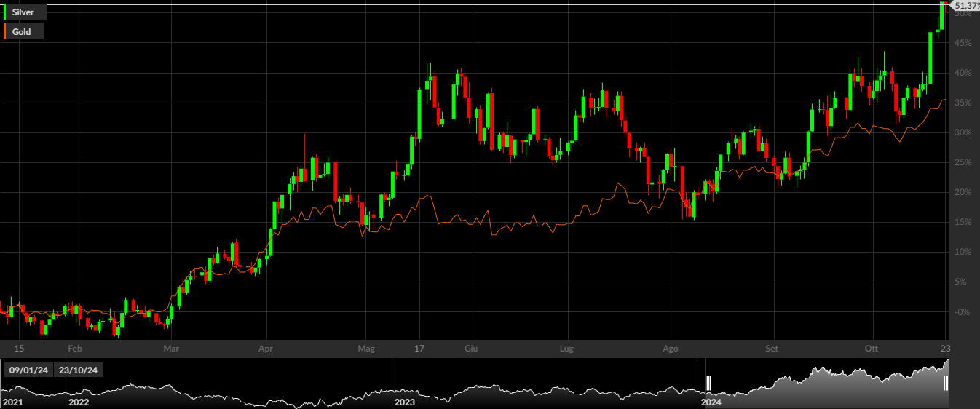
Task: Click the 15% y-axis label
Action: [x=963, y=222]
